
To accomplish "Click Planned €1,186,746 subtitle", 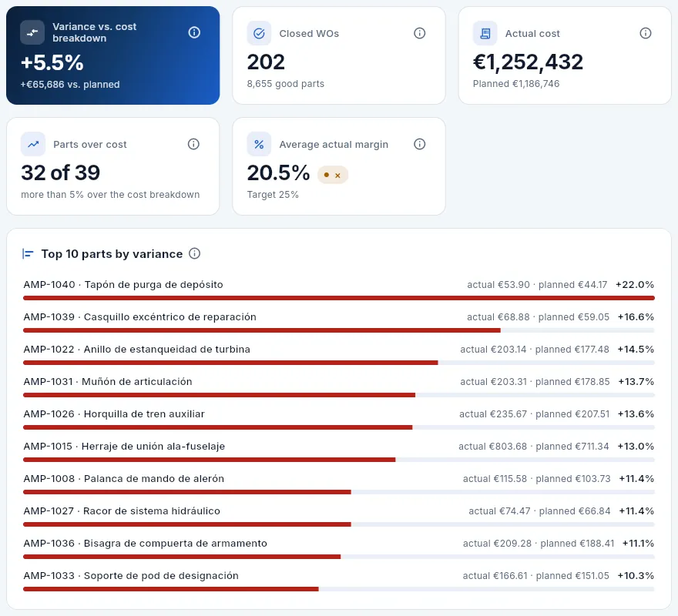I will tap(516, 84).
